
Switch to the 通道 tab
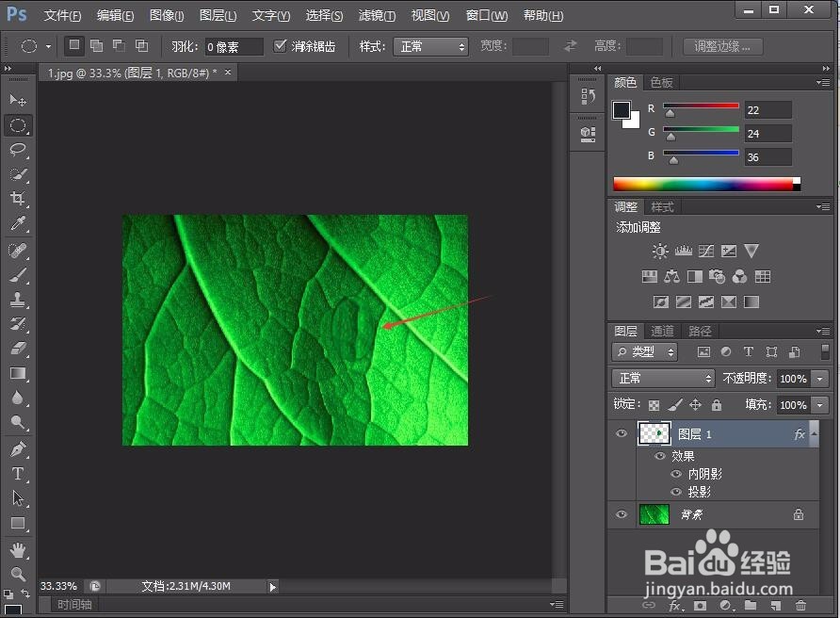(662, 332)
